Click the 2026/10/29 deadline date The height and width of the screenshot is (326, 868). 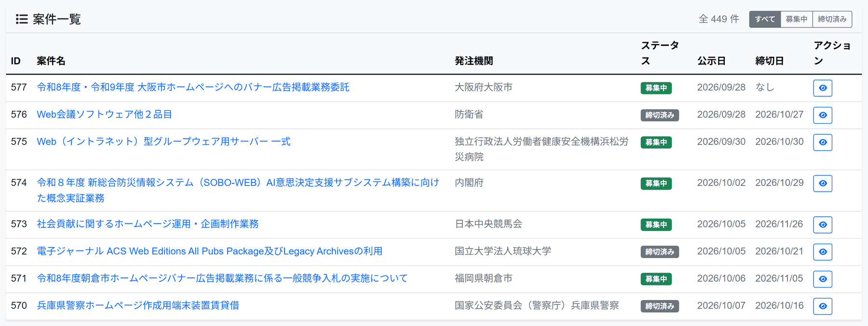point(779,183)
